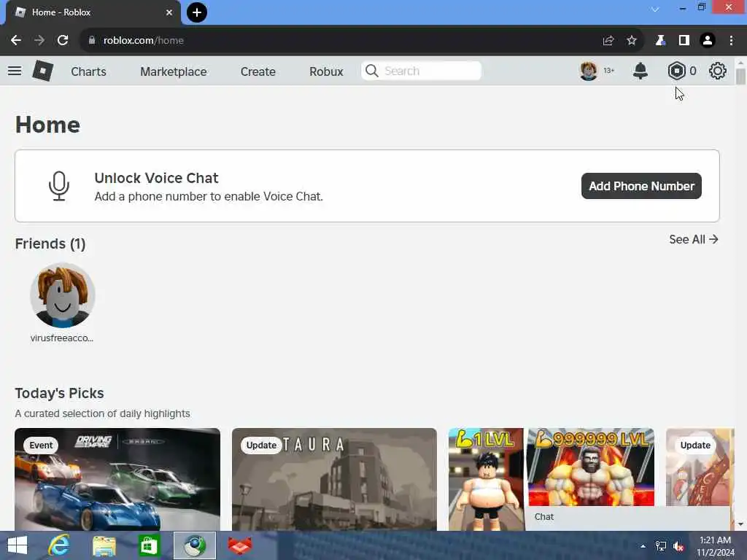Open the browser three-dot menu
Viewport: 747px width, 560px height.
click(x=731, y=41)
